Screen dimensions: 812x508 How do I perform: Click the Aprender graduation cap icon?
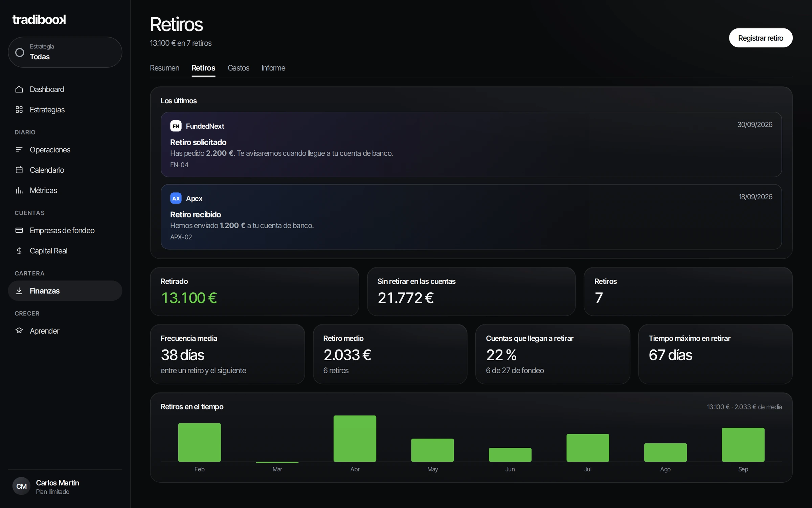[x=19, y=331]
